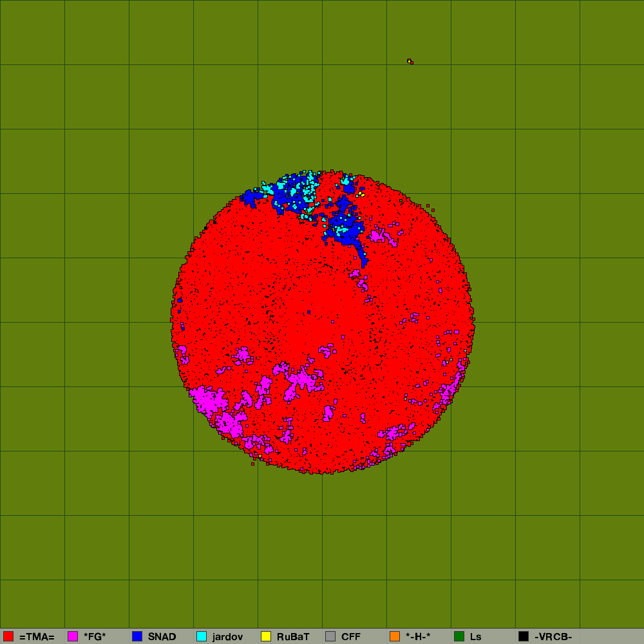This screenshot has width=644, height=644.
Task: Click the =TMA= legend label
Action: (x=37, y=637)
